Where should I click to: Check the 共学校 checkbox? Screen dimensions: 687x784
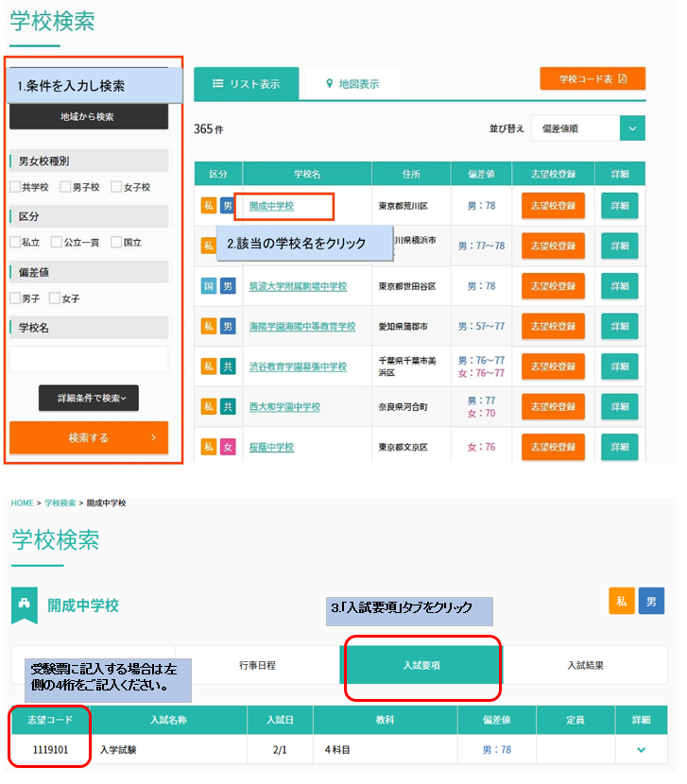[15, 187]
